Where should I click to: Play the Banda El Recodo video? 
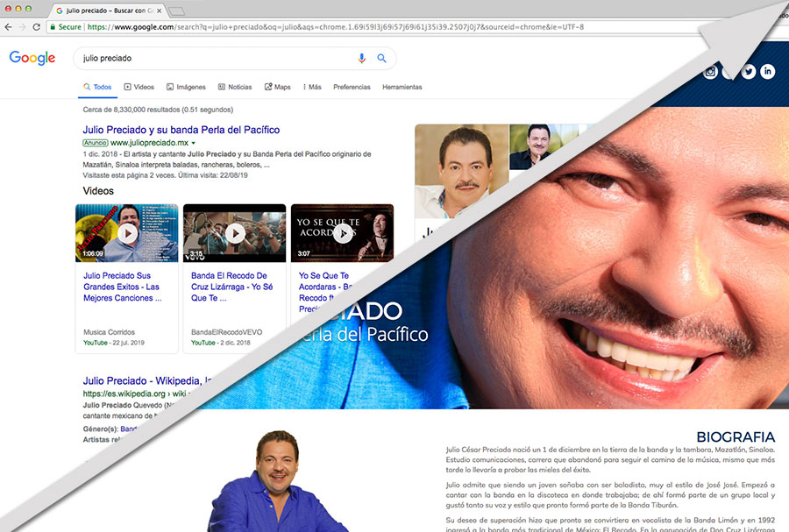pos(235,233)
